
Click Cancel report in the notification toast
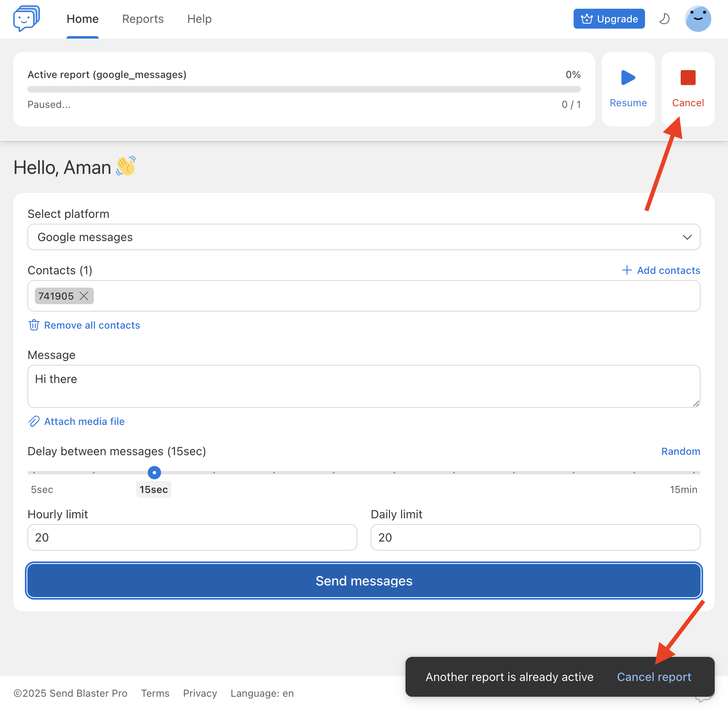[654, 677]
